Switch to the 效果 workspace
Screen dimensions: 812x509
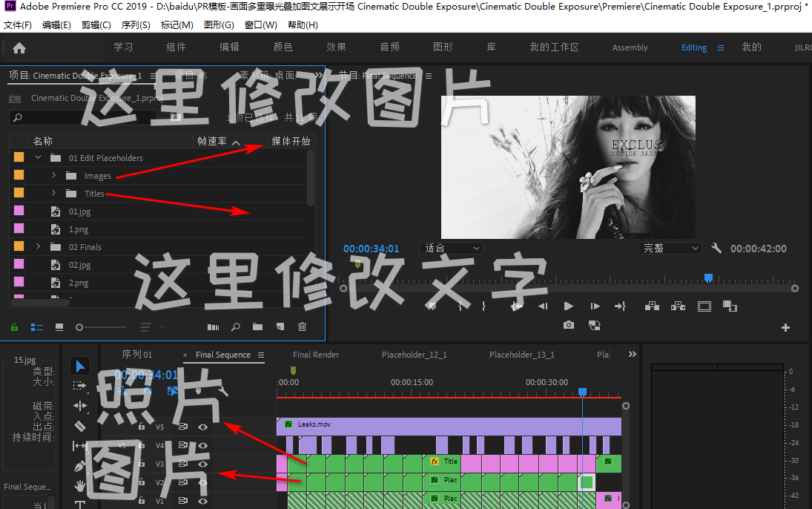336,47
